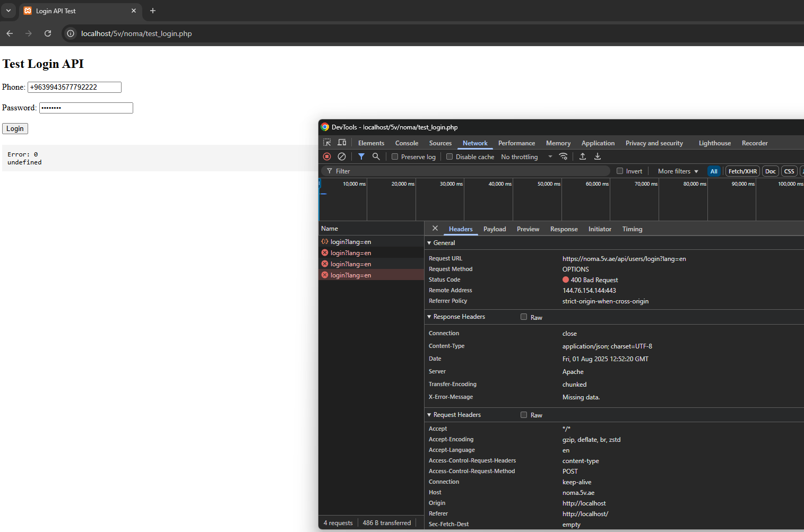Open network search magnifier
The image size is (804, 532).
click(376, 156)
